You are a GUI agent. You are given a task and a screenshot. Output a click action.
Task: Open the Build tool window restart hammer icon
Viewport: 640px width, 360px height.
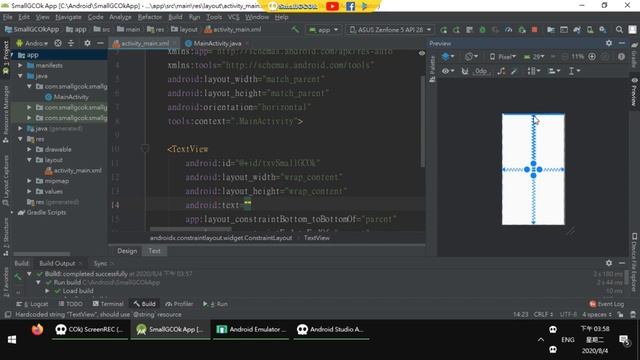[x=18, y=277]
